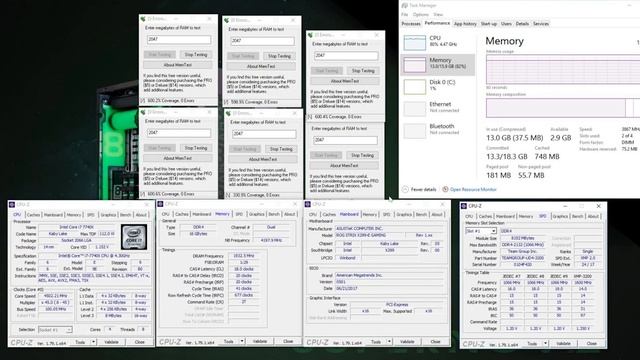
Task: Open Tools dropdown arrow in CPU-tab CPU-Z window
Action: pyautogui.click(x=93, y=342)
